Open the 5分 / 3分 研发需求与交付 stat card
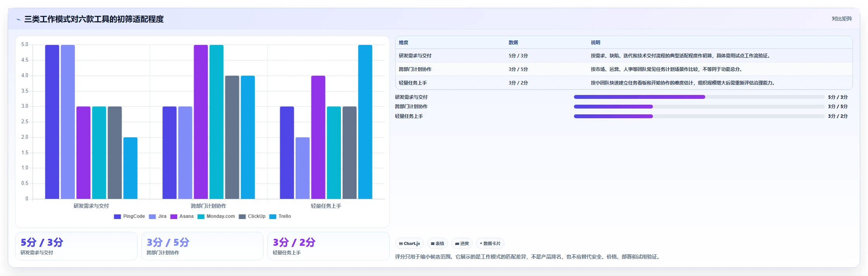The height and width of the screenshot is (276, 868). coord(76,246)
